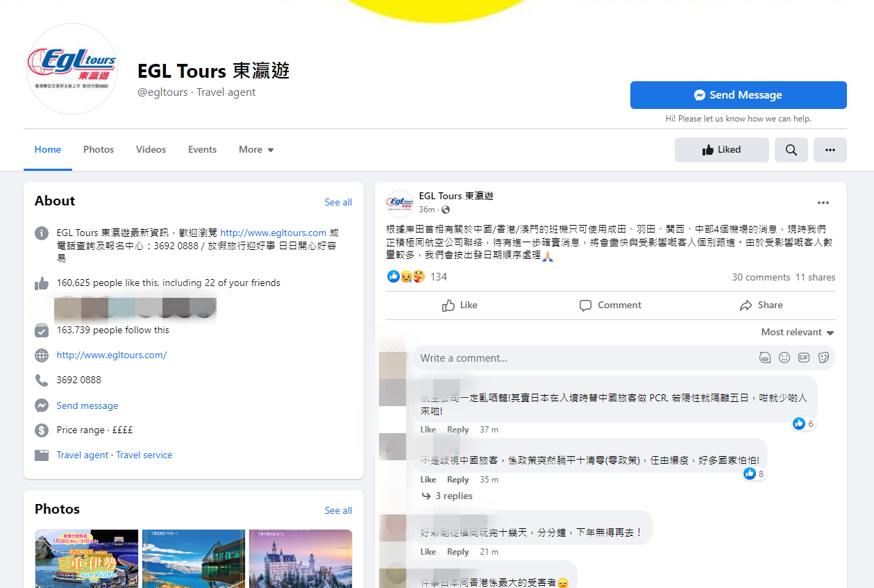Click the Send Message button
This screenshot has height=588, width=874.
coord(738,95)
